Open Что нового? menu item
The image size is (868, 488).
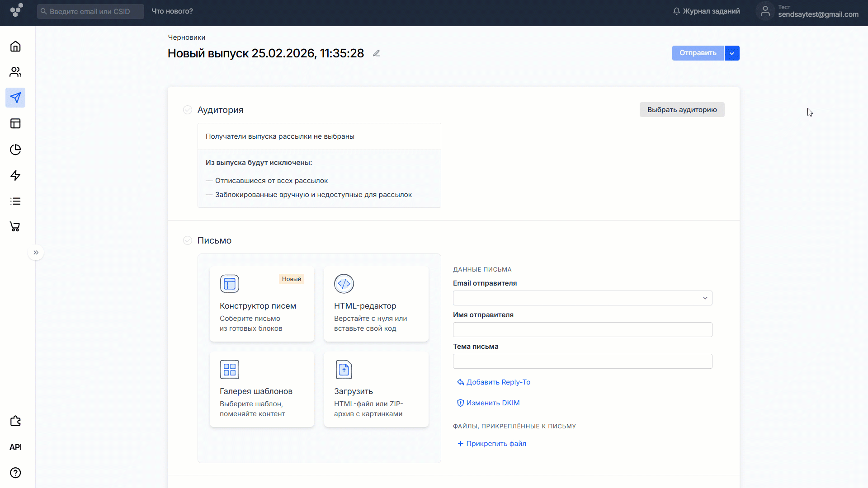[x=172, y=11]
